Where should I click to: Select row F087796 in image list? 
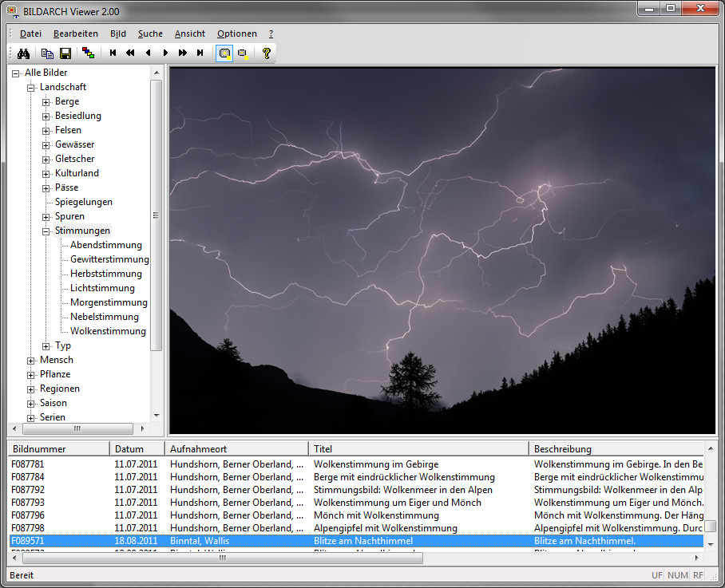(x=356, y=515)
